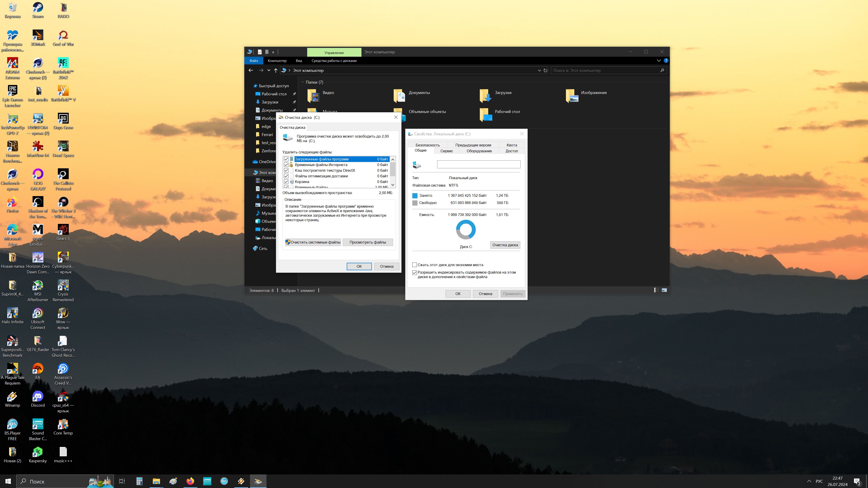
Task: Click the disk label input field
Action: click(479, 164)
